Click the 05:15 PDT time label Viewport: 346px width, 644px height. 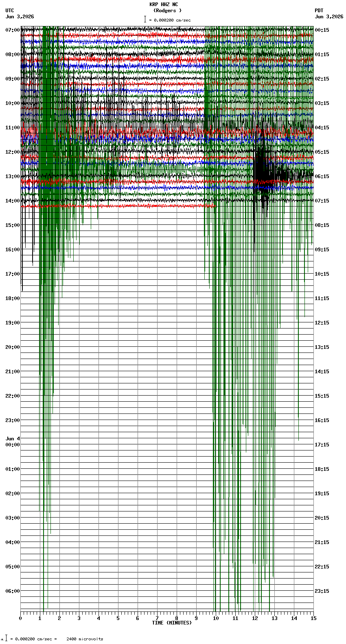click(322, 152)
